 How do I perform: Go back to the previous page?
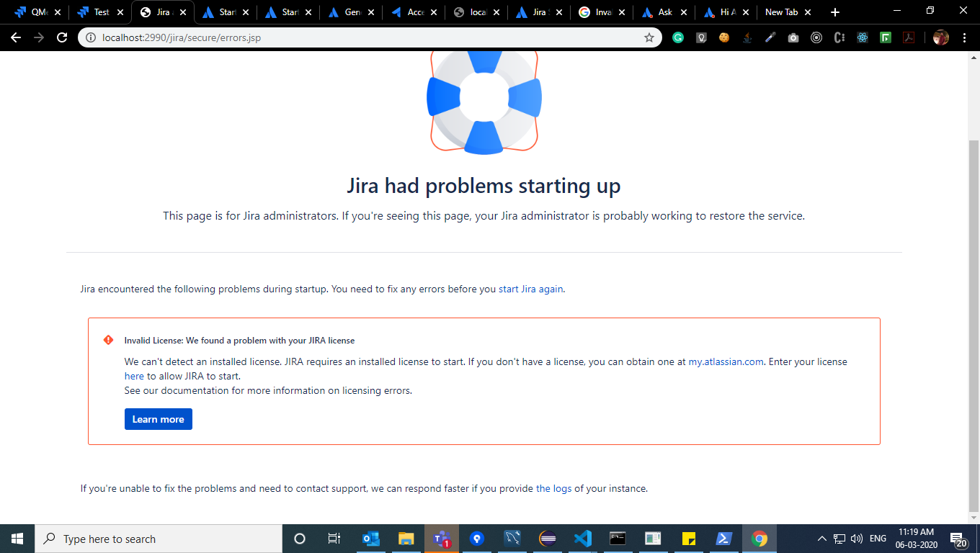(16, 37)
